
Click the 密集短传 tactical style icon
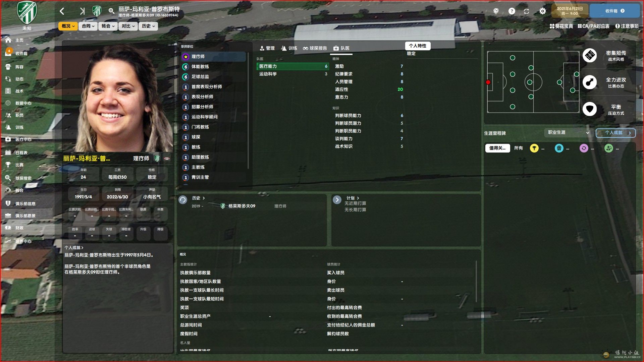[x=589, y=56]
